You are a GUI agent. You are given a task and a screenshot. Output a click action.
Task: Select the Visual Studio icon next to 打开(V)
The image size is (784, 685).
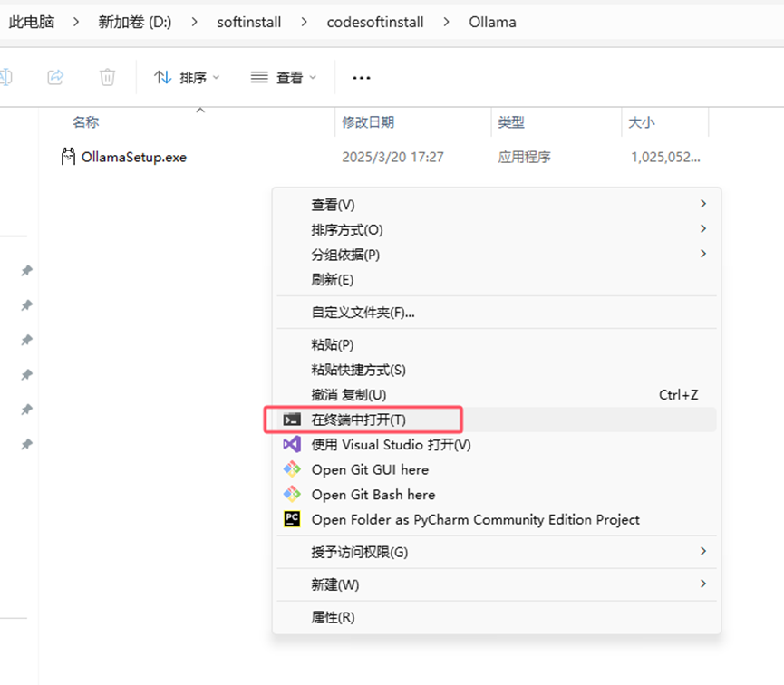coord(292,444)
